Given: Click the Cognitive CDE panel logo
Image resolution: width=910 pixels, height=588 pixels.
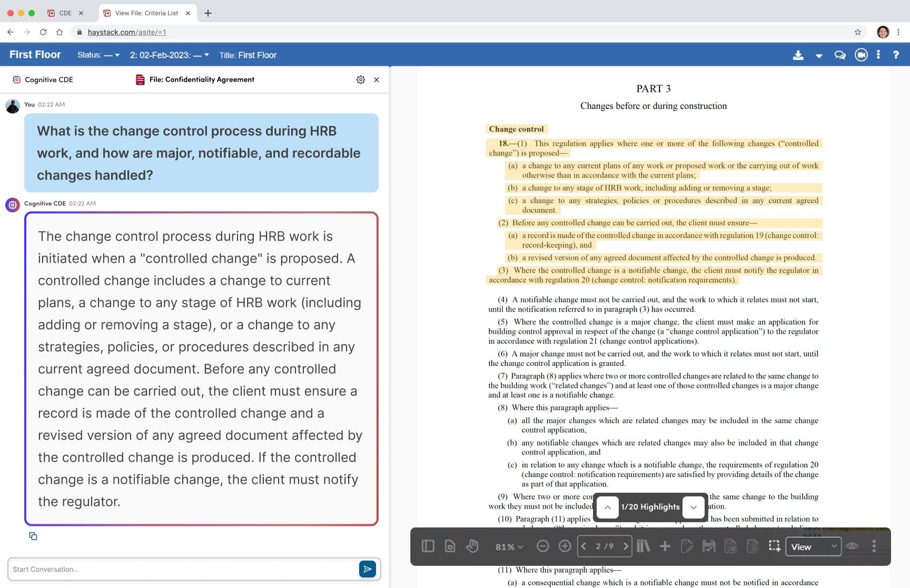Looking at the screenshot, I should pyautogui.click(x=16, y=79).
